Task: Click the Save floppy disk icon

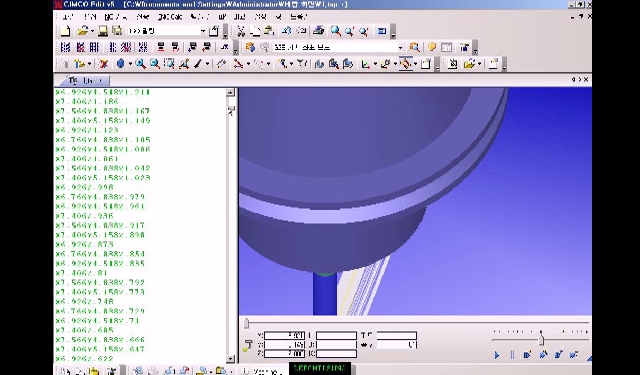Action: [x=102, y=31]
